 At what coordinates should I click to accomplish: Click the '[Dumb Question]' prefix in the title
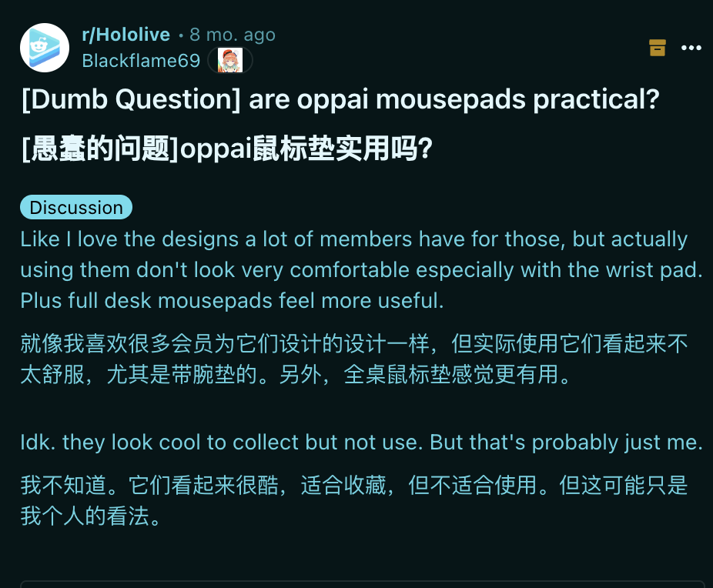pyautogui.click(x=131, y=99)
